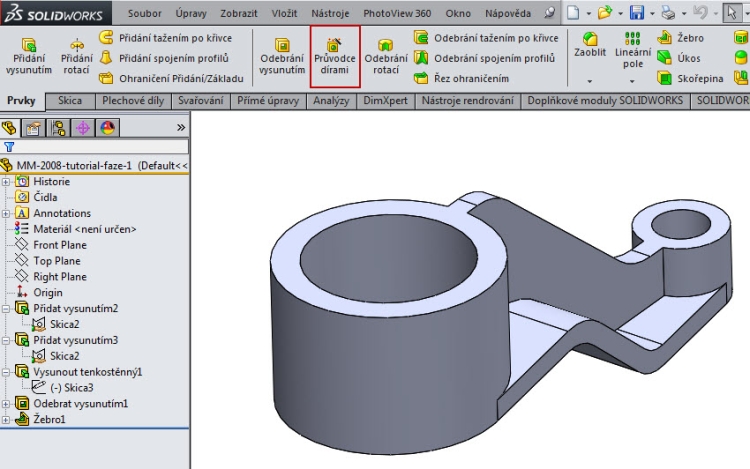Click the pin icon next to Nápověda
This screenshot has height=469, width=750.
click(x=550, y=13)
